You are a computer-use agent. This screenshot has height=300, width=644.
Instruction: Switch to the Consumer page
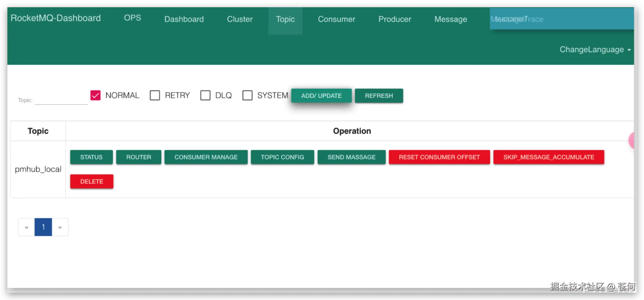(336, 19)
